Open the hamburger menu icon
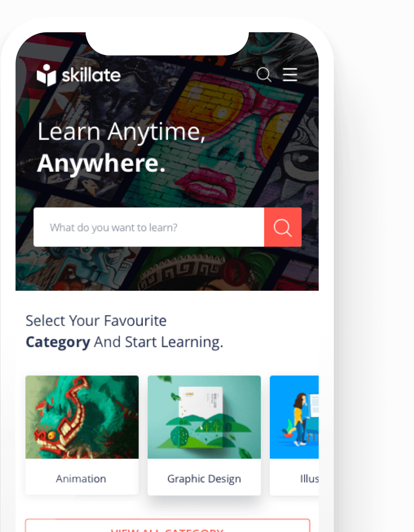The height and width of the screenshot is (532, 414). (290, 75)
